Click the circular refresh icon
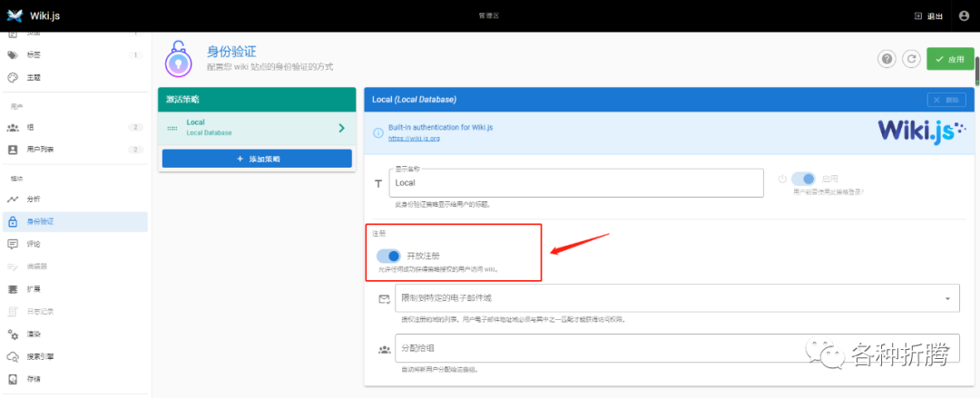The width and height of the screenshot is (980, 398). pos(912,59)
